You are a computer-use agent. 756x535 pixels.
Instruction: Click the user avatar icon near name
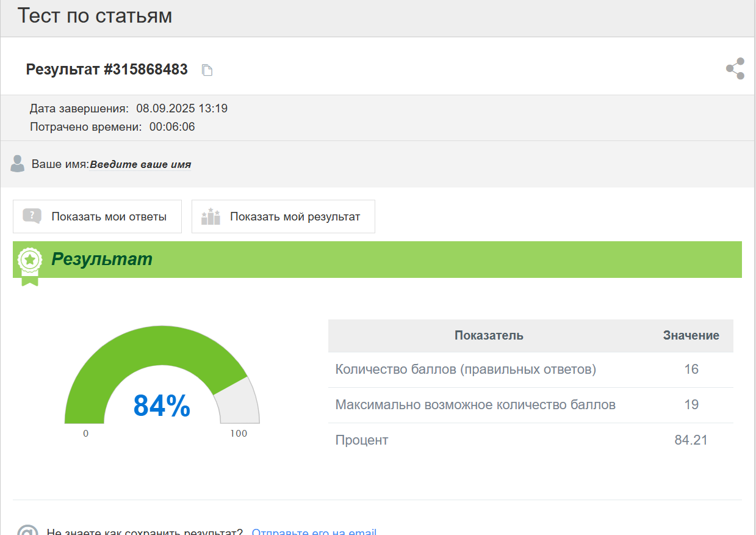[18, 164]
